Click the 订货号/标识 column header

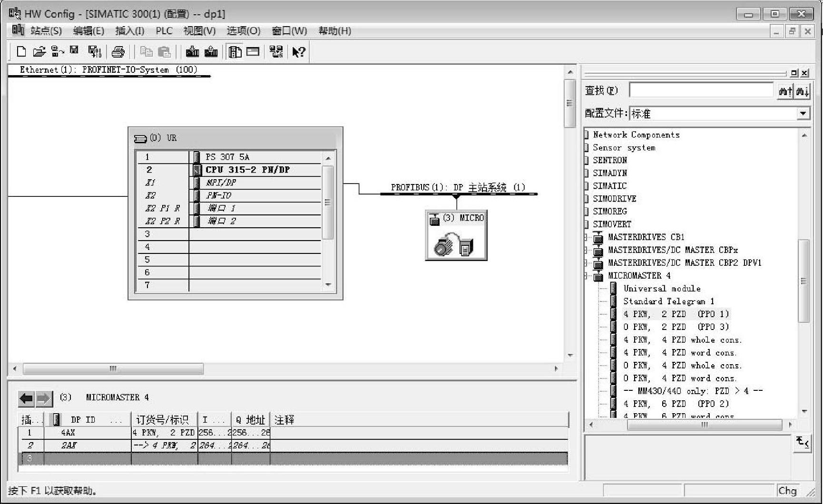tap(164, 420)
